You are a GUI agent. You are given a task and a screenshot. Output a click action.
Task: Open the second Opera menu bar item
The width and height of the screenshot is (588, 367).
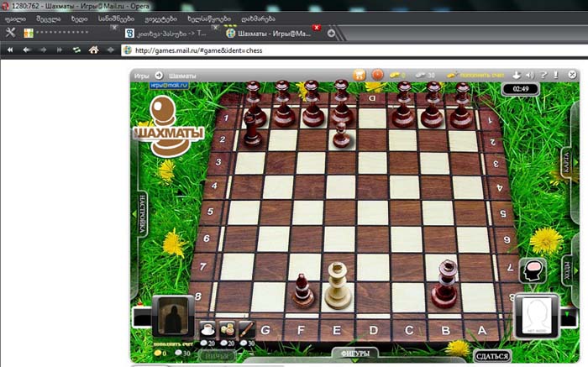tap(49, 18)
